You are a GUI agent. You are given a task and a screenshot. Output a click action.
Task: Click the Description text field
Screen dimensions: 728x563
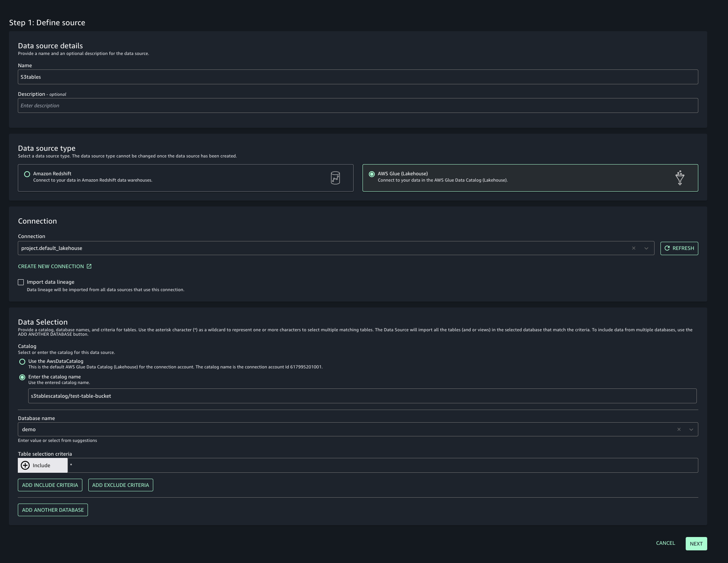coord(358,105)
